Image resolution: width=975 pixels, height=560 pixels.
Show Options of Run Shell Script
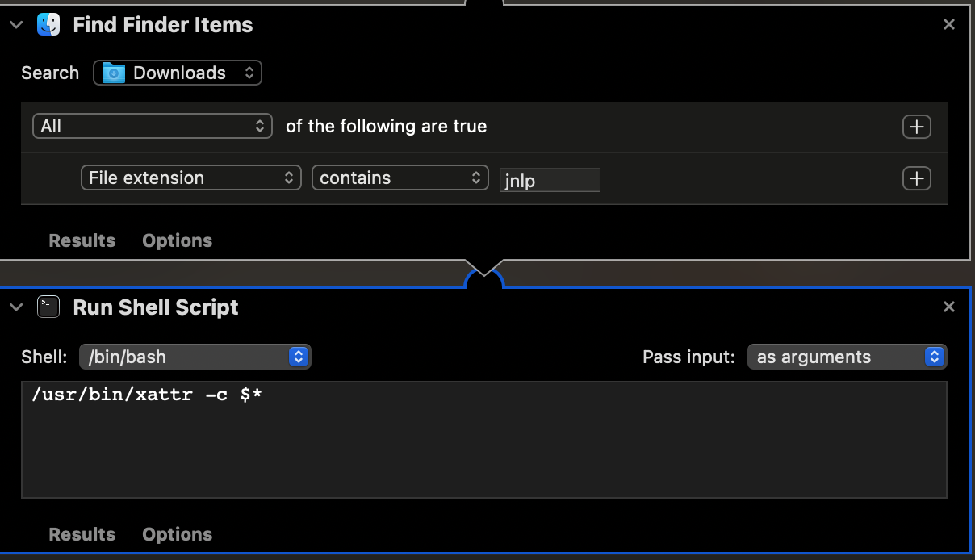(x=177, y=534)
